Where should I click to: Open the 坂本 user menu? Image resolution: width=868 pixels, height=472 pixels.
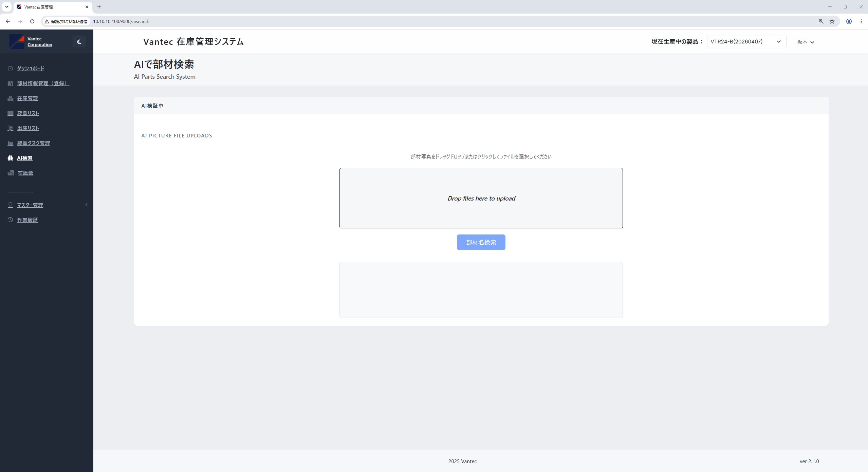tap(806, 42)
